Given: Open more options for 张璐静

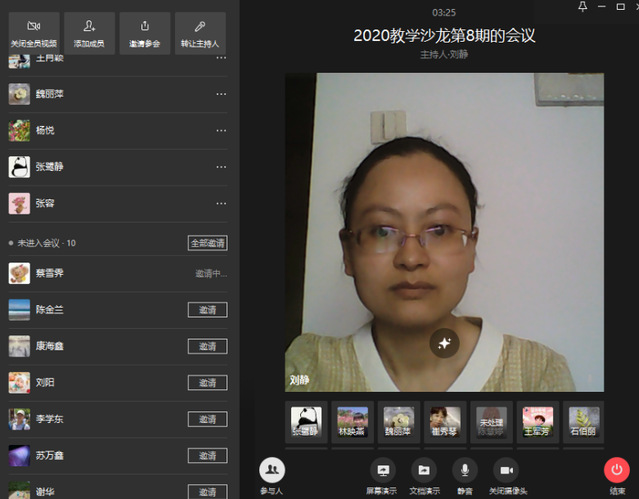Looking at the screenshot, I should click(221, 167).
